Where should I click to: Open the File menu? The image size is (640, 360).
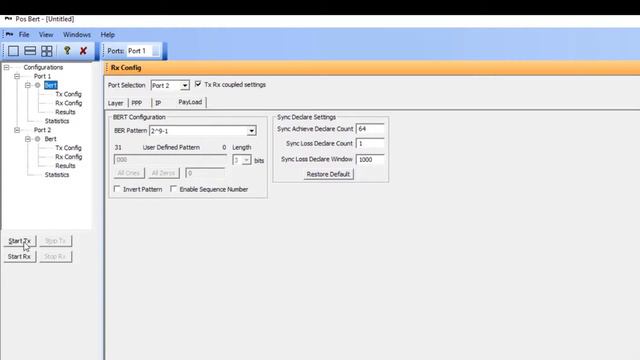point(24,35)
